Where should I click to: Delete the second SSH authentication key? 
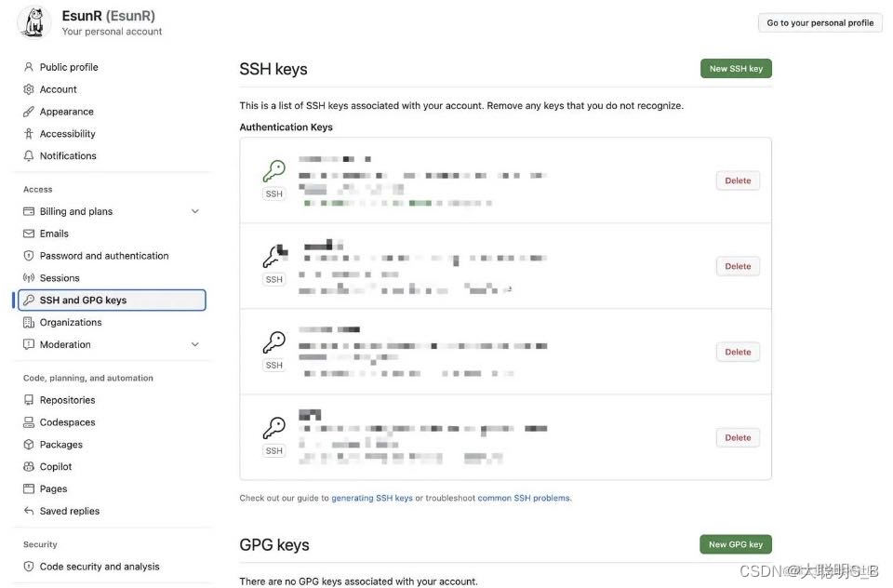click(x=738, y=265)
